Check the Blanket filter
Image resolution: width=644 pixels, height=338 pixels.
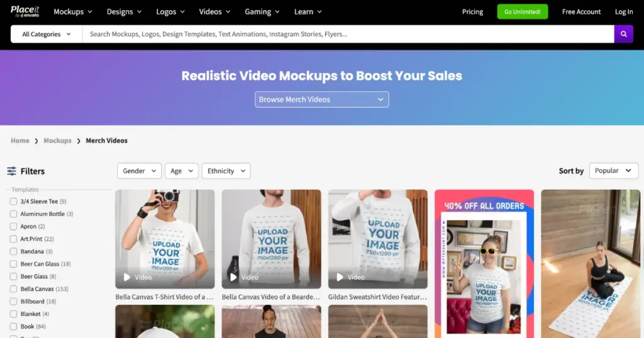14,314
